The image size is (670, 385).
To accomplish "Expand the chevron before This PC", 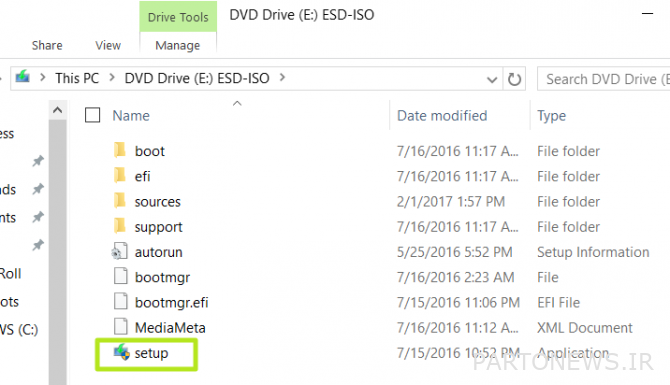I will click(42, 77).
